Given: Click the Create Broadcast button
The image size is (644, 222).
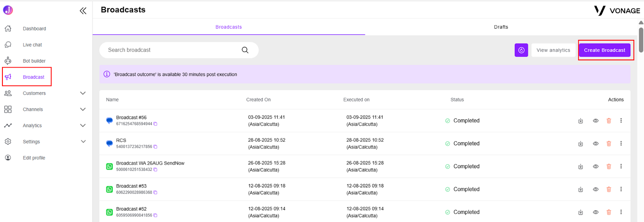Looking at the screenshot, I should [605, 50].
